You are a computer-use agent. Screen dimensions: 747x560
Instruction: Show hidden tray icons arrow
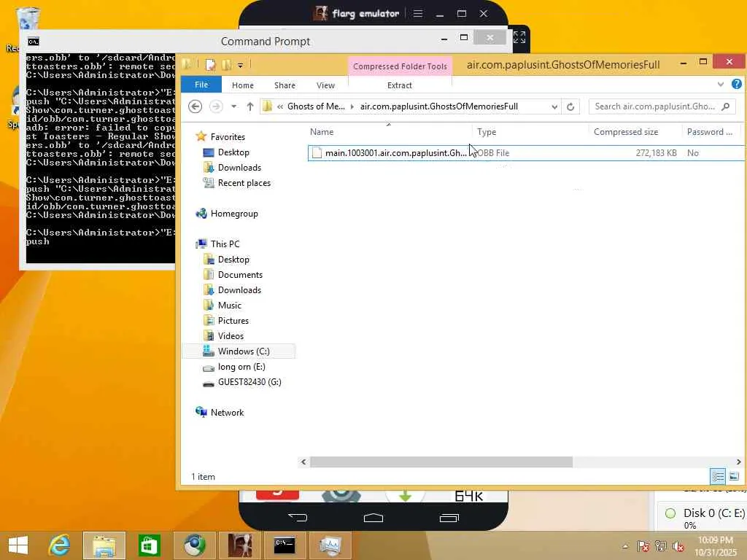[x=625, y=547]
